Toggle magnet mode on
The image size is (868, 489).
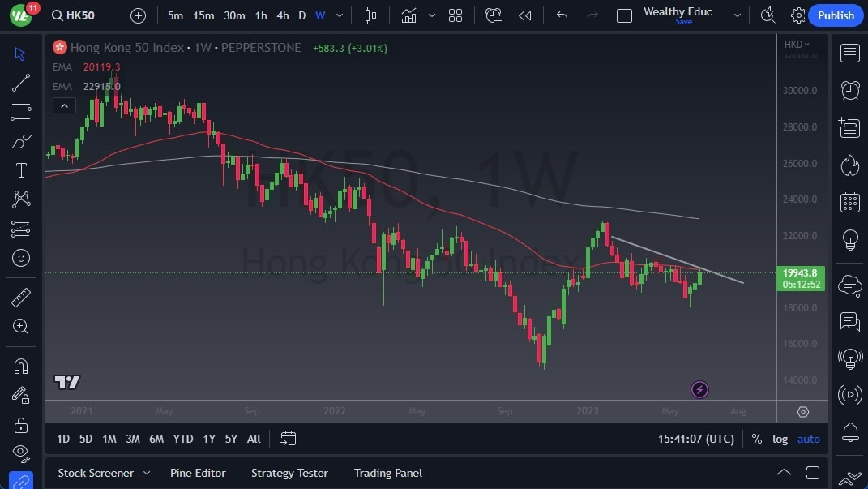click(x=20, y=366)
